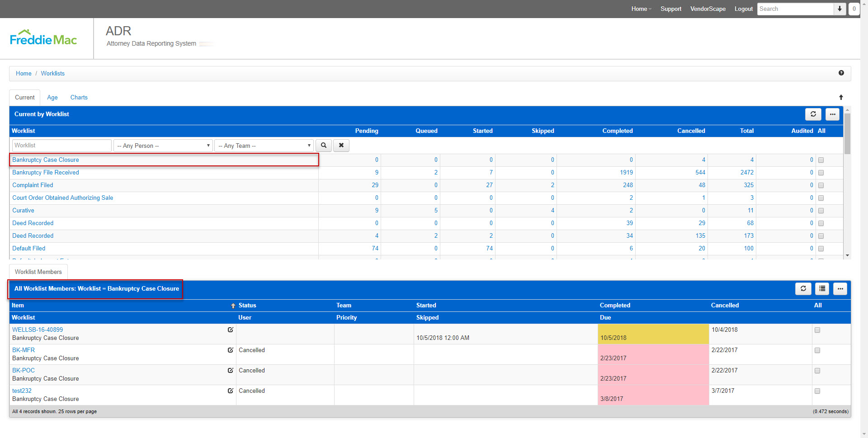Check the Default Filed row checkbox
Image resolution: width=868 pixels, height=438 pixels.
(x=821, y=249)
